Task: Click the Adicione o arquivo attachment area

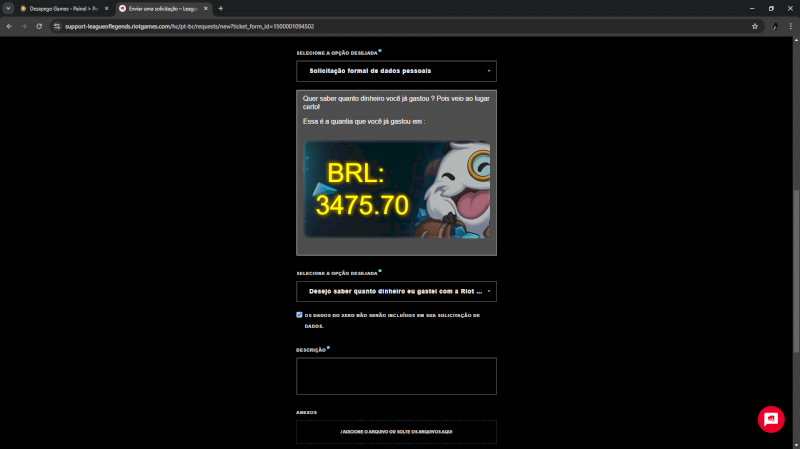Action: click(396, 432)
